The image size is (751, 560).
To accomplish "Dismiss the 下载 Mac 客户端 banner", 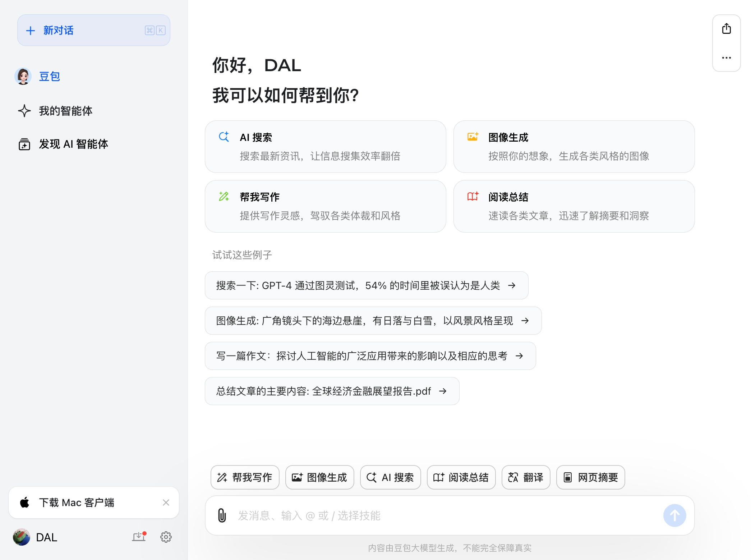I will pos(166,502).
